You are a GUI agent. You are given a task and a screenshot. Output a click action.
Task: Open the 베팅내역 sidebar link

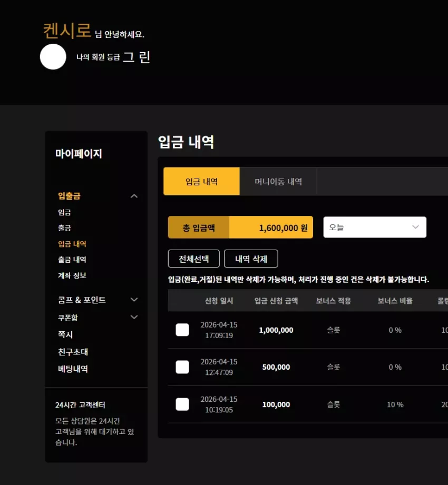[73, 369]
